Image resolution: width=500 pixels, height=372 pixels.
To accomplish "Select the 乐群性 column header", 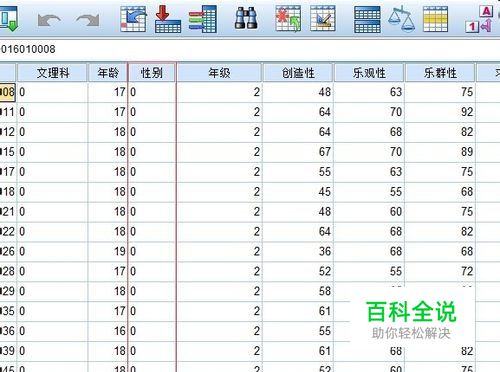I will coord(440,72).
